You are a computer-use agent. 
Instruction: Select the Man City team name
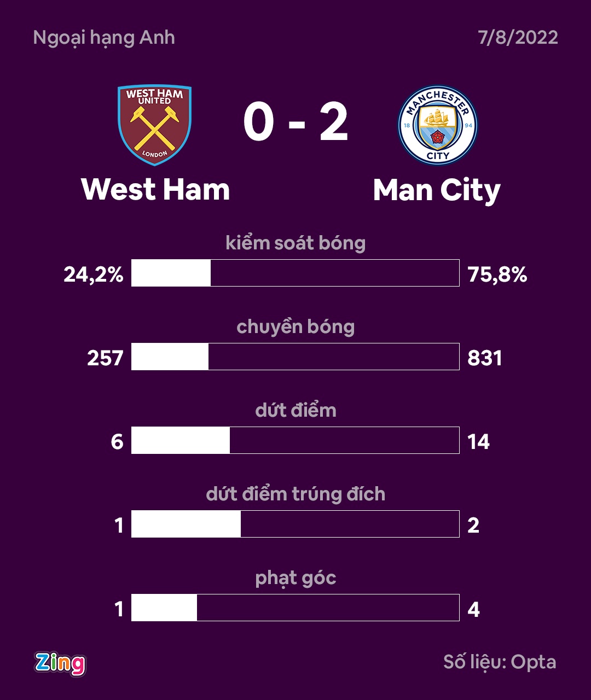437,190
